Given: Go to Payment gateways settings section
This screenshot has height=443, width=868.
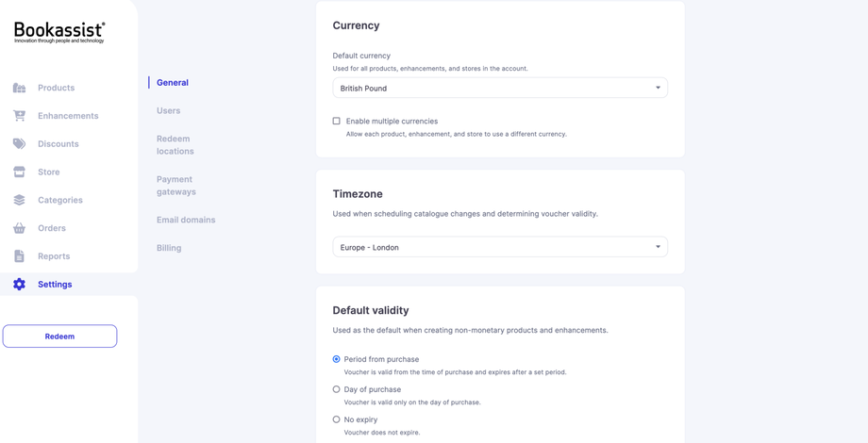Looking at the screenshot, I should [x=175, y=186].
